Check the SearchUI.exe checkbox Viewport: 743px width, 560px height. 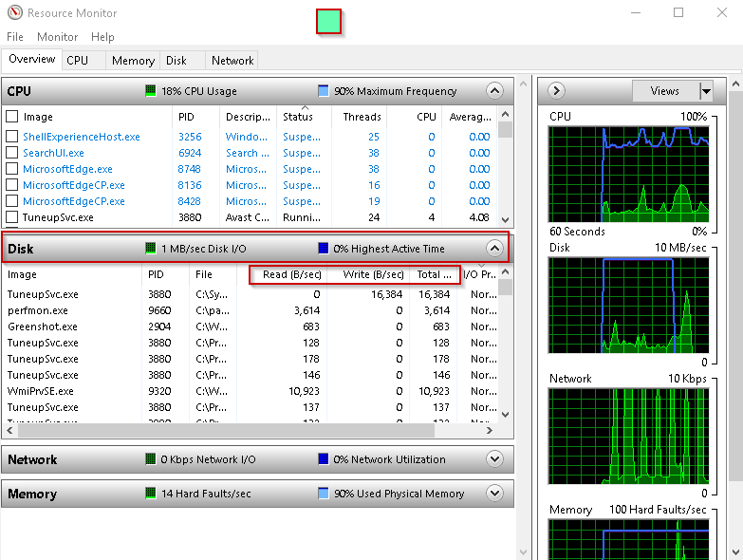11,153
